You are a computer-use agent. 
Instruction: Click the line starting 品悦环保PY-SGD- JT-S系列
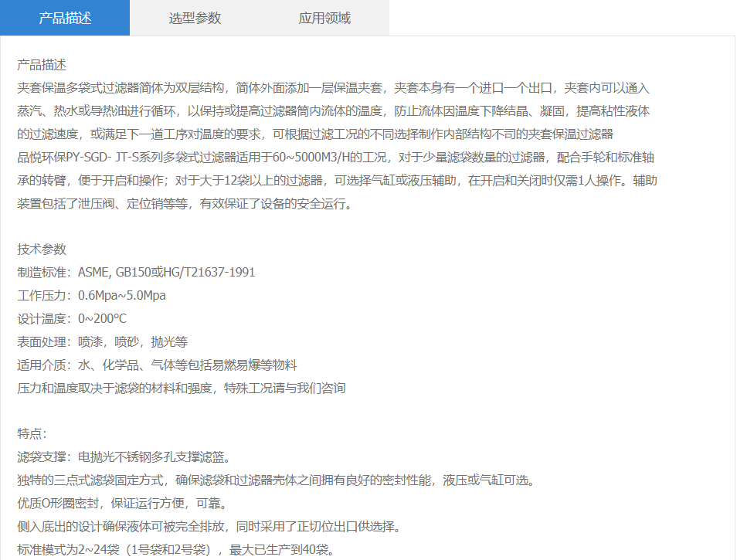(335, 157)
